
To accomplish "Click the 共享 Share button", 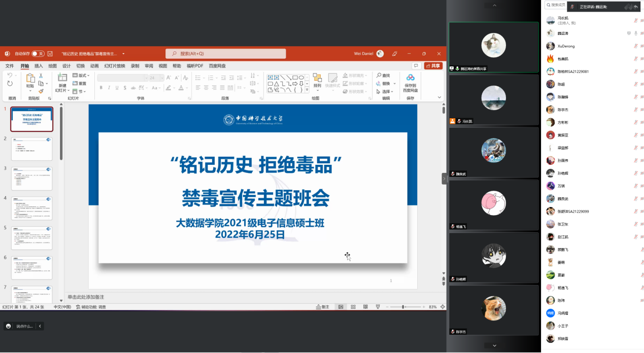I will (x=433, y=66).
